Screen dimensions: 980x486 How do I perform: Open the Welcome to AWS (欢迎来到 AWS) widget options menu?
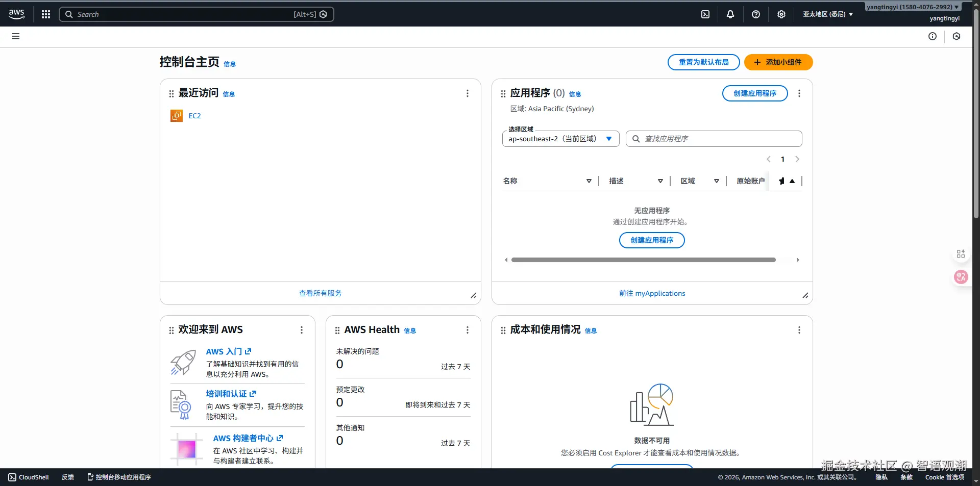click(302, 330)
